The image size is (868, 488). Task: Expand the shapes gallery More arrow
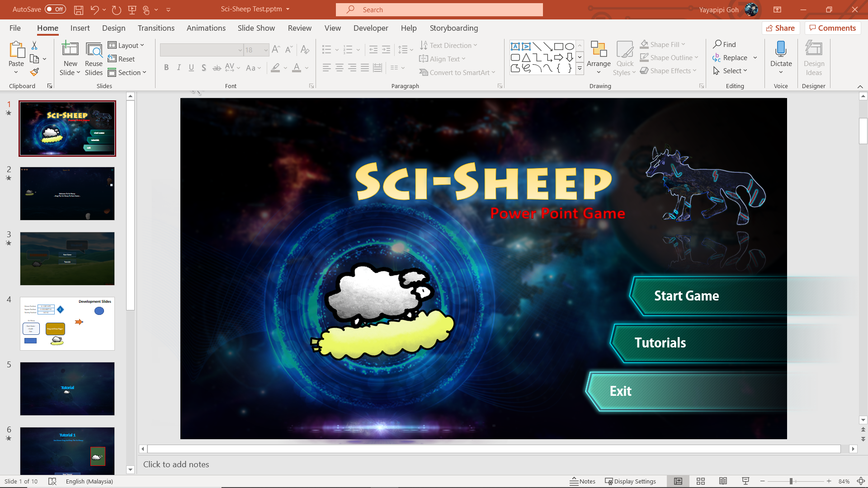click(580, 69)
